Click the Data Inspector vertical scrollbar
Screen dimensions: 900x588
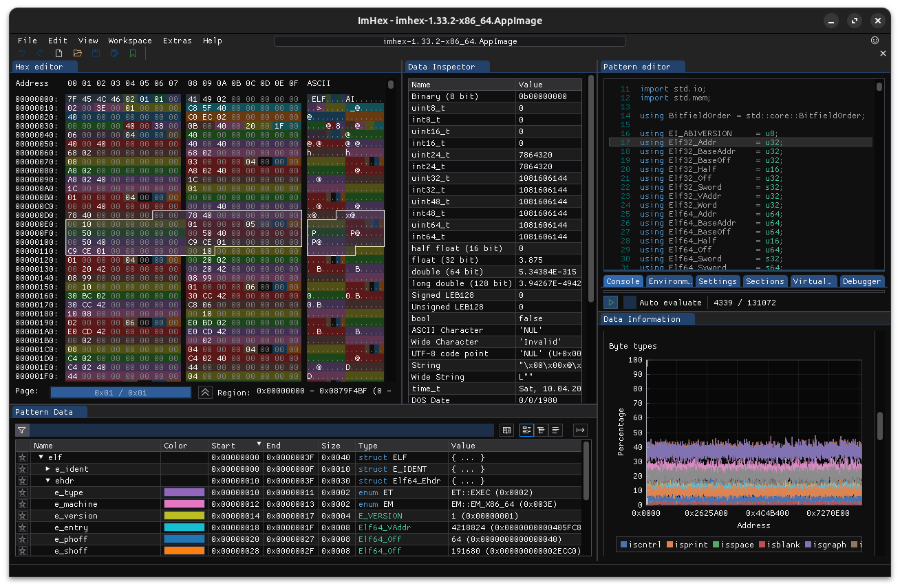590,189
